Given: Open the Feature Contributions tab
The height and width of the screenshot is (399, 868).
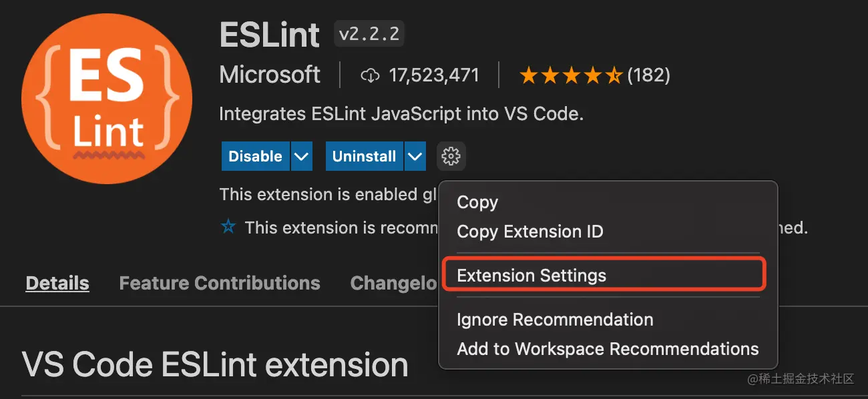Looking at the screenshot, I should (x=220, y=283).
